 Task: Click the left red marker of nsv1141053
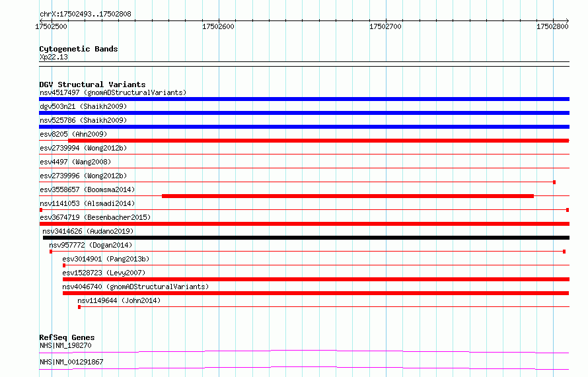coord(41,210)
